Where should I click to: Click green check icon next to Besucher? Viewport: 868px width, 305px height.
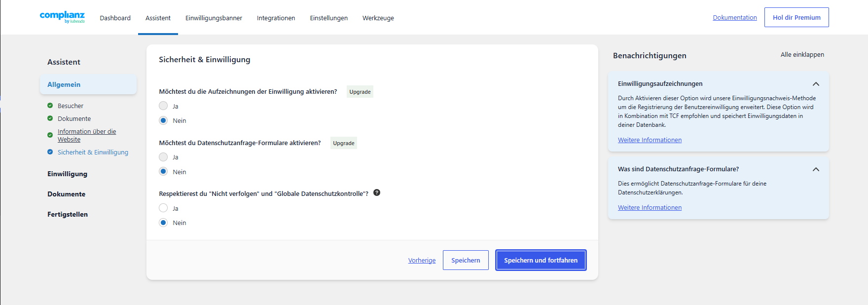coord(50,106)
